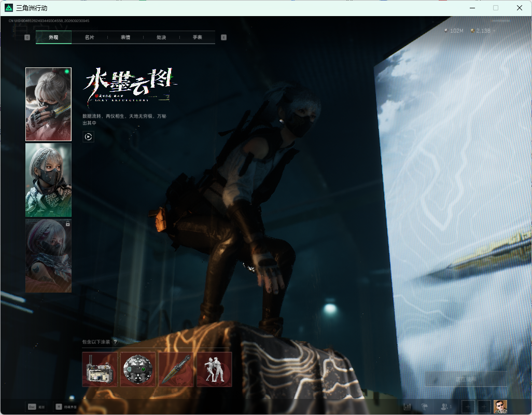Click the 正在使用 in-use button
Image resolution: width=532 pixels, height=415 pixels.
point(466,379)
